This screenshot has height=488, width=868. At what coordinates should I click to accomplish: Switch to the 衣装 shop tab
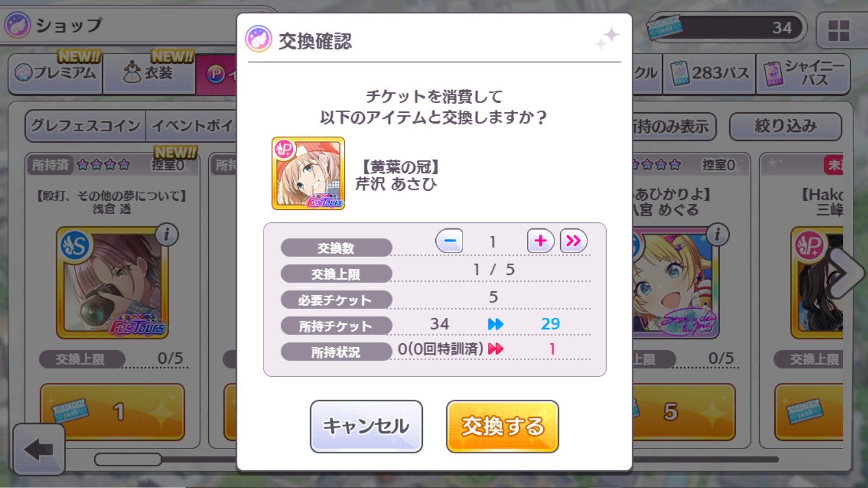click(x=149, y=73)
